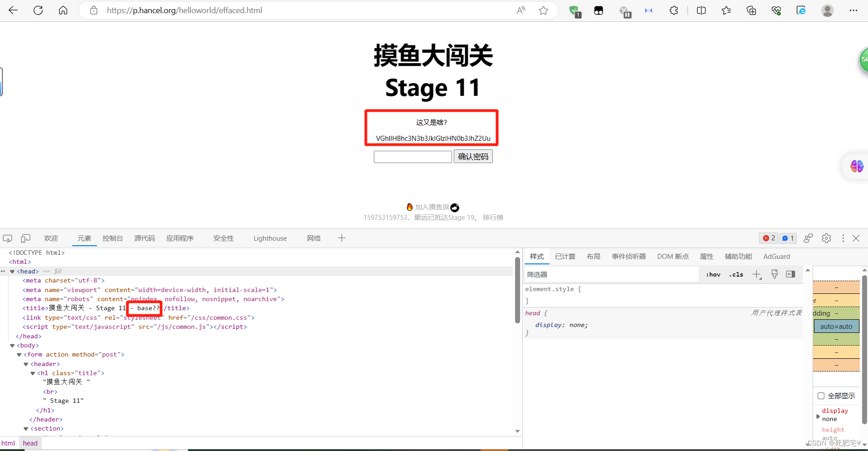
Task: Collapse the h1 title node
Action: (x=33, y=373)
